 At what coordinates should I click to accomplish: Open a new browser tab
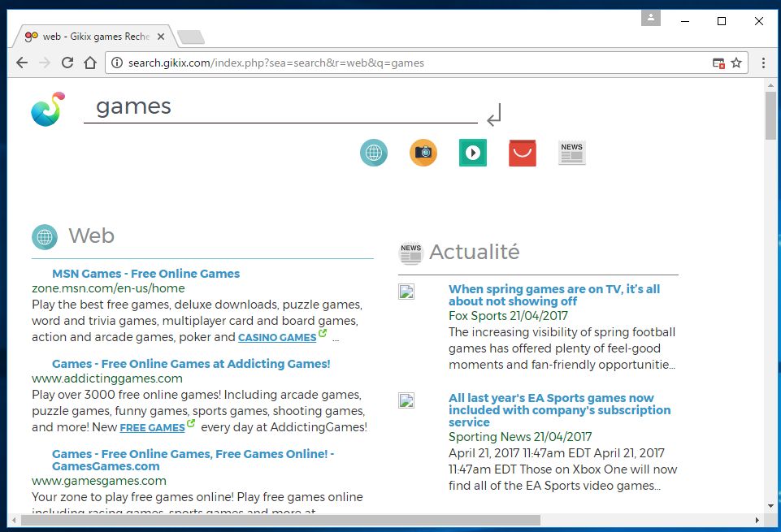click(x=191, y=37)
